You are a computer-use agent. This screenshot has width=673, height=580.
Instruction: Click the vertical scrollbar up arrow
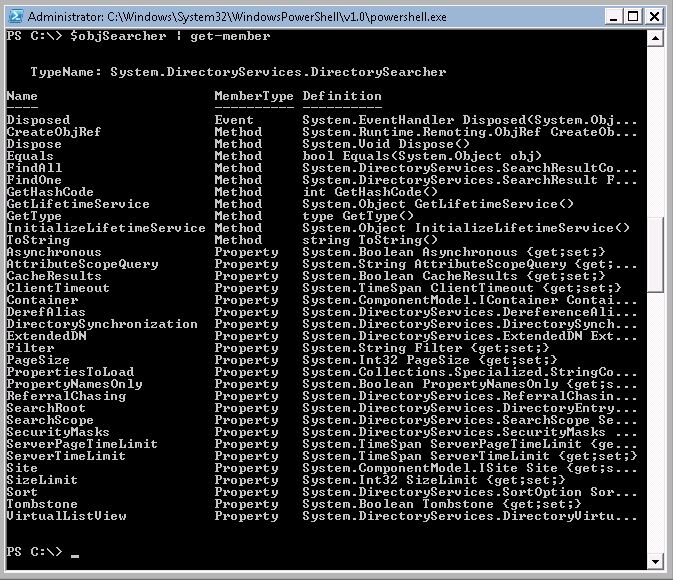654,38
